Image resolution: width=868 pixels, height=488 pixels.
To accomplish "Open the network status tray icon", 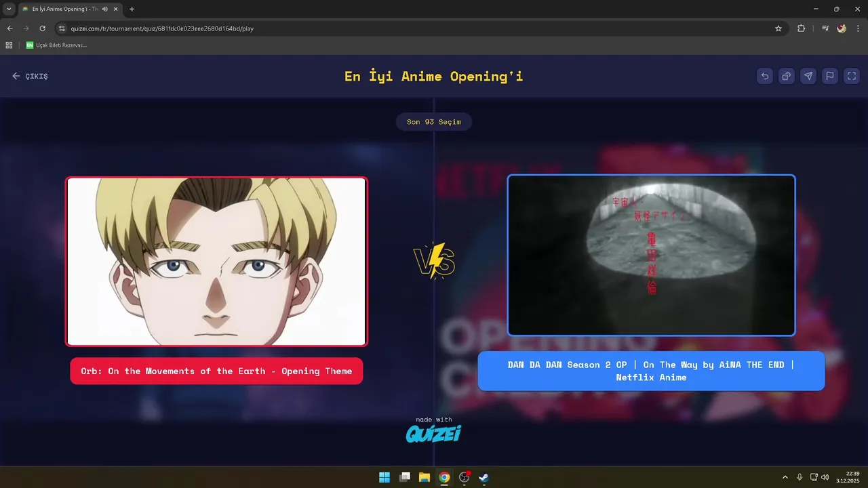I will click(814, 477).
